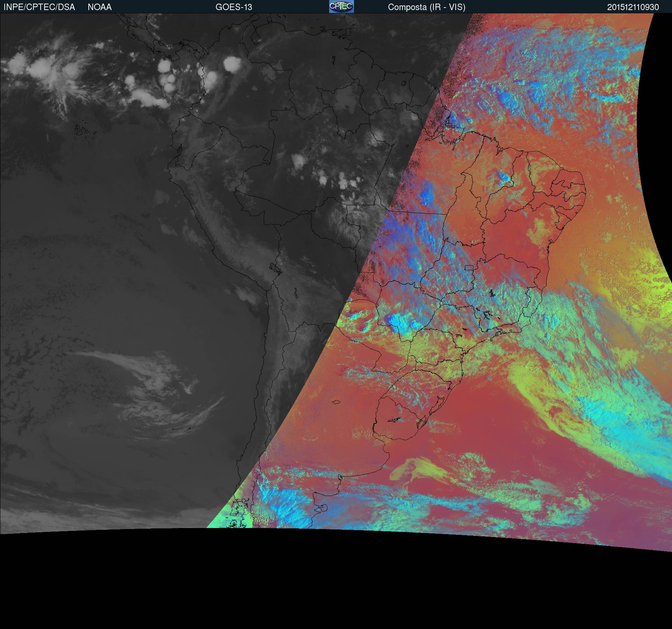Click the Composta (IR - VIS) title
Viewport: 672px width, 629px height.
coord(427,7)
